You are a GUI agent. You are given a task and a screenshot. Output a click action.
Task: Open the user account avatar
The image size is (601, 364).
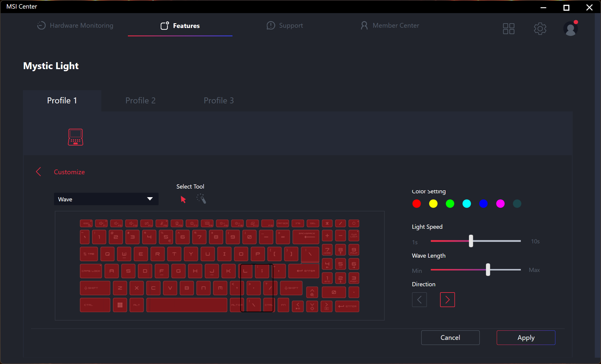(571, 29)
